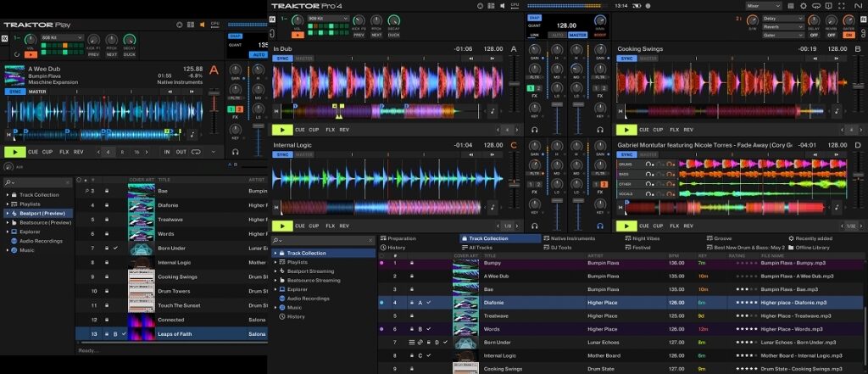868x374 pixels.
Task: Toggle AUTO in Traktor Play master panel
Action: [259, 55]
